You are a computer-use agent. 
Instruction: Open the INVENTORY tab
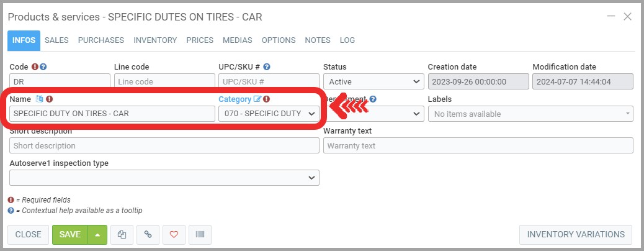pyautogui.click(x=155, y=40)
